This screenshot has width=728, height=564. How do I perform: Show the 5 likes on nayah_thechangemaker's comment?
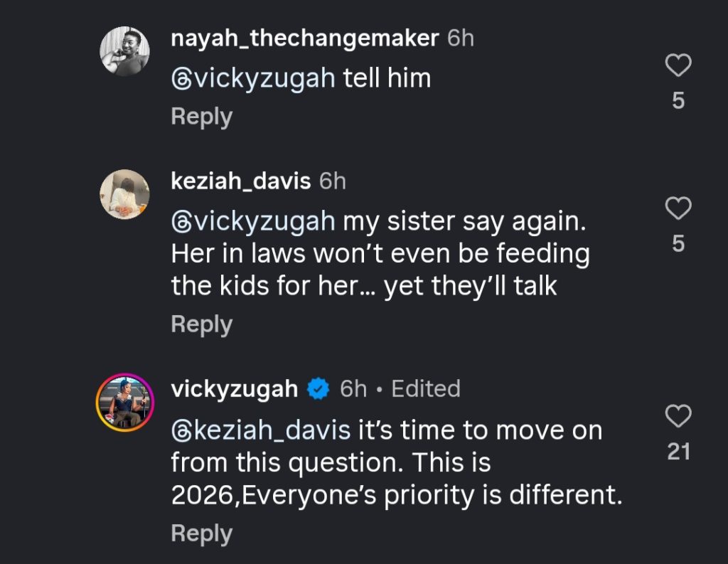[678, 101]
